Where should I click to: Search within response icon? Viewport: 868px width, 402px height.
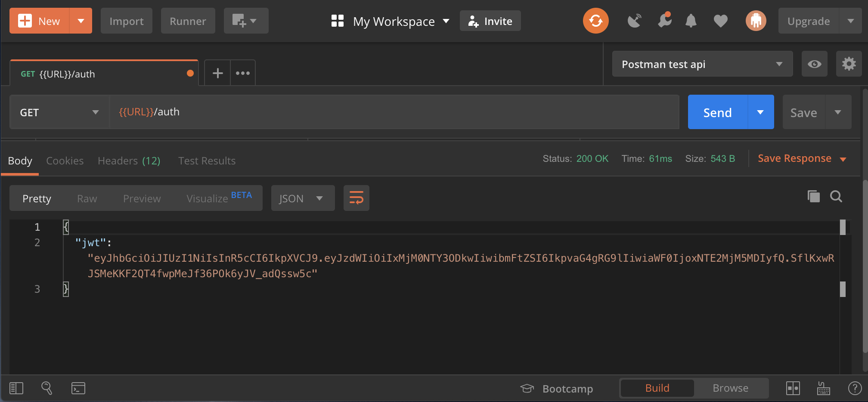tap(836, 196)
